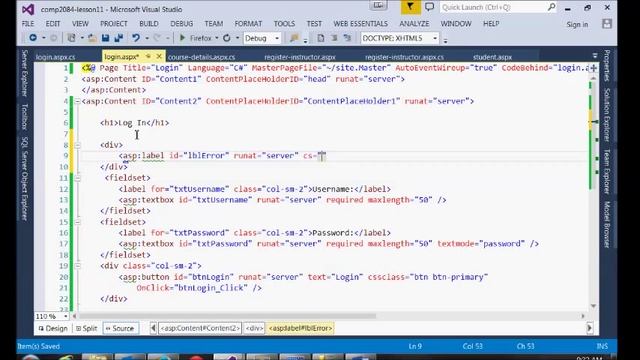Open the TOOLS menu
Screen dimensions: 640x360
tap(284, 24)
